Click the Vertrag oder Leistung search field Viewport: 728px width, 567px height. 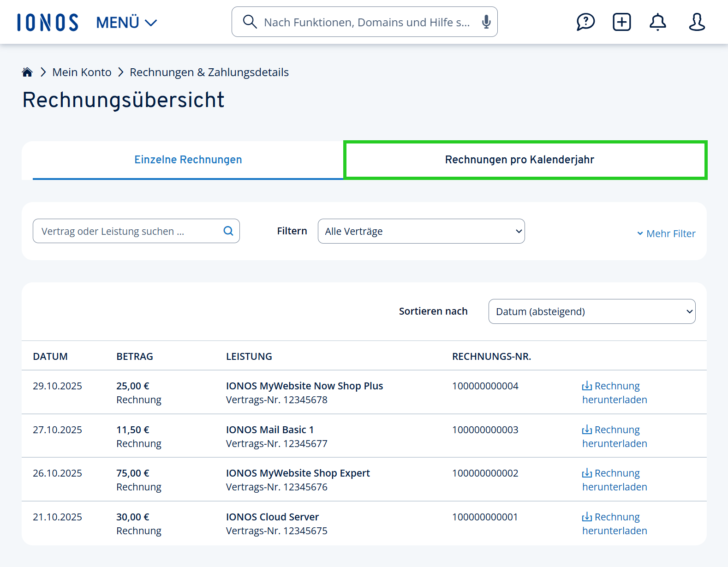point(136,231)
